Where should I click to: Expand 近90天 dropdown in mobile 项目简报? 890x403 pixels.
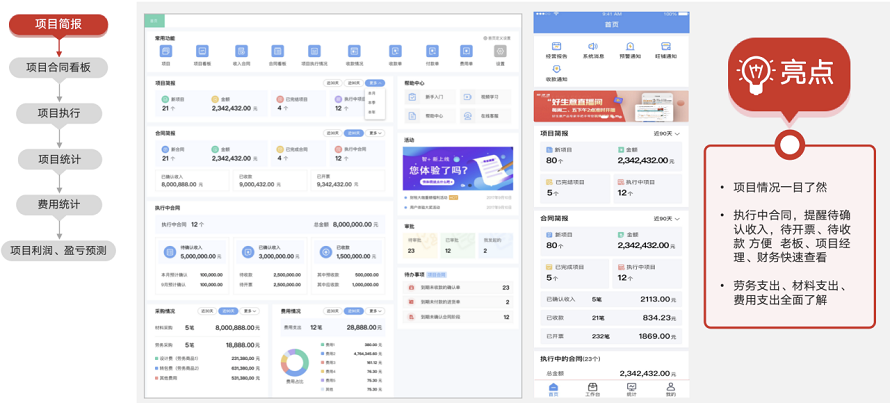(x=666, y=133)
